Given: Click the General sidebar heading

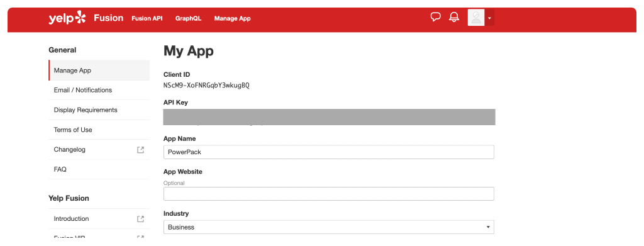Looking at the screenshot, I should click(x=62, y=50).
